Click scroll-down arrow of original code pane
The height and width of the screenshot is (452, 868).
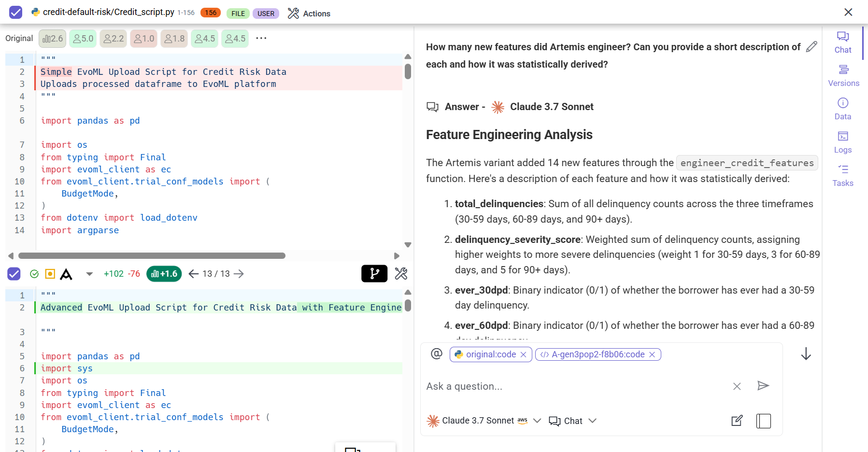(408, 245)
